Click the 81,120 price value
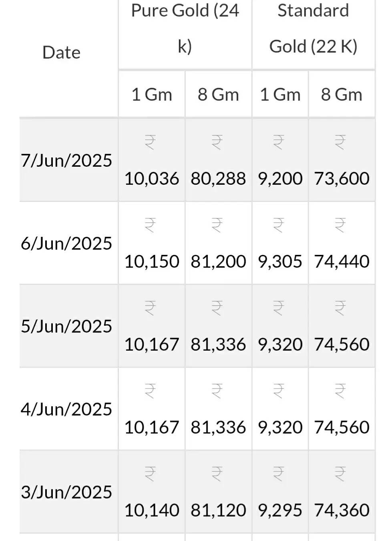This screenshot has height=541, width=392. click(x=218, y=510)
